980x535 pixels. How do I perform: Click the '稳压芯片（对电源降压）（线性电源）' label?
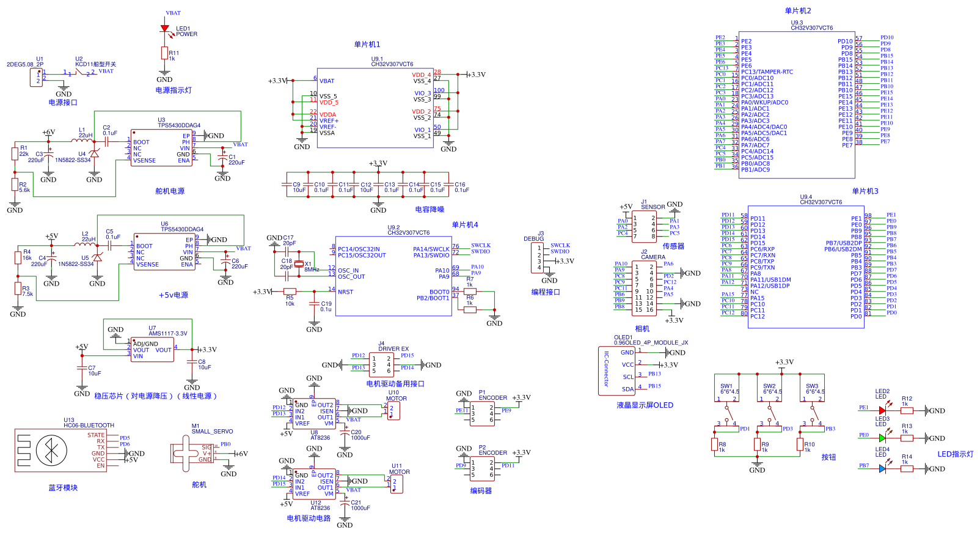(155, 396)
